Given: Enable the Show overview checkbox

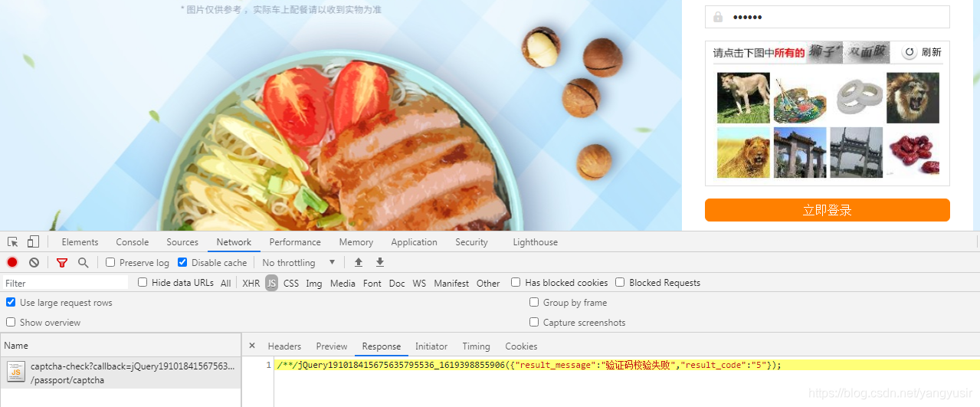Looking at the screenshot, I should click(11, 322).
